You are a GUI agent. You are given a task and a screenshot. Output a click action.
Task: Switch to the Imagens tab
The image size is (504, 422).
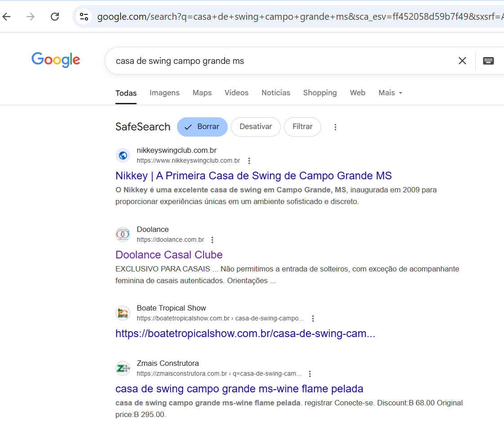pyautogui.click(x=164, y=93)
